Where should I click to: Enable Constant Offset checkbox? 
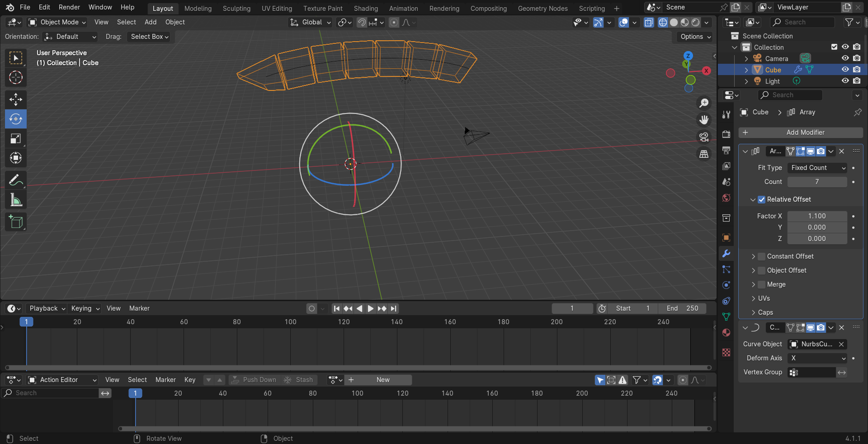tap(762, 256)
